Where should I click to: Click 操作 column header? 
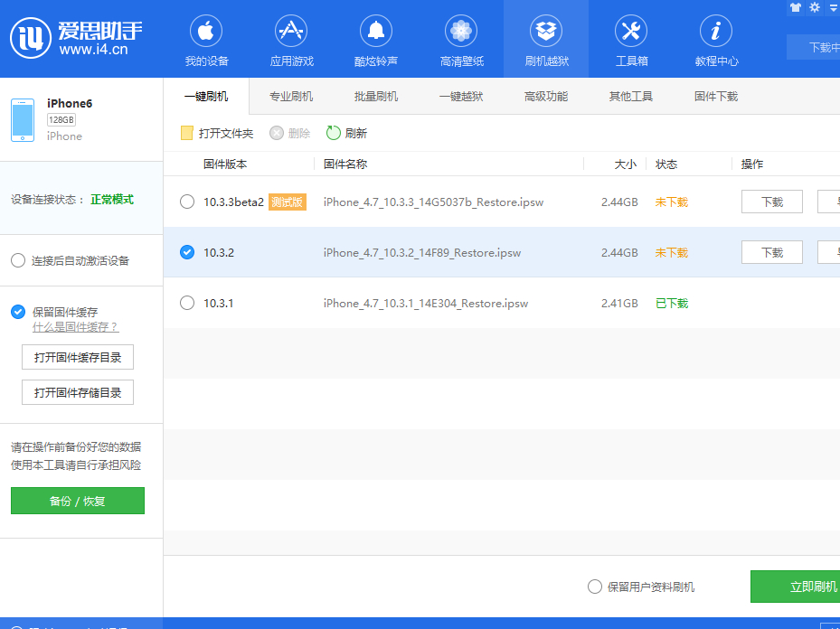point(752,164)
